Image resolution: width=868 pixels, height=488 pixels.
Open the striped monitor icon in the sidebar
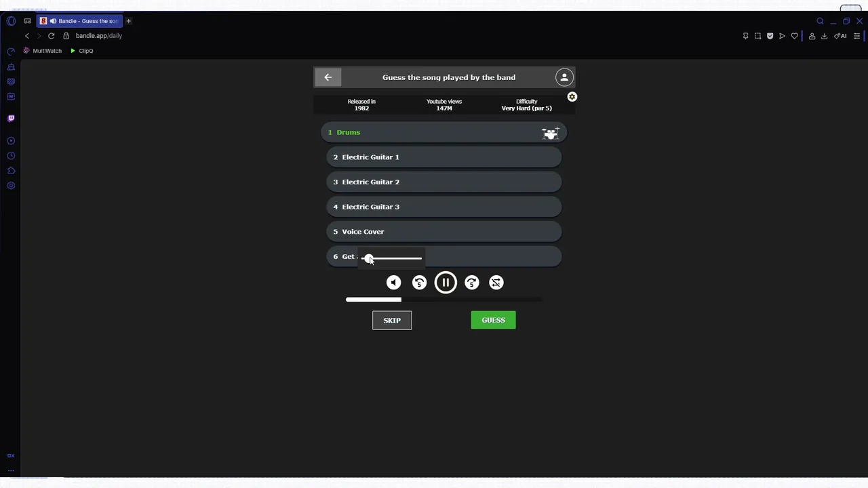click(11, 81)
